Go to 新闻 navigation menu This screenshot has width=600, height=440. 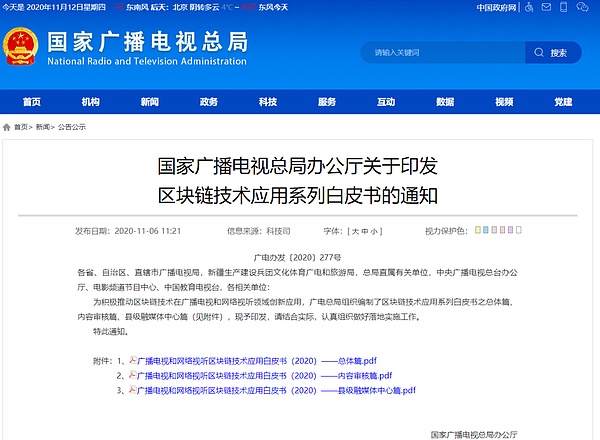pyautogui.click(x=149, y=101)
